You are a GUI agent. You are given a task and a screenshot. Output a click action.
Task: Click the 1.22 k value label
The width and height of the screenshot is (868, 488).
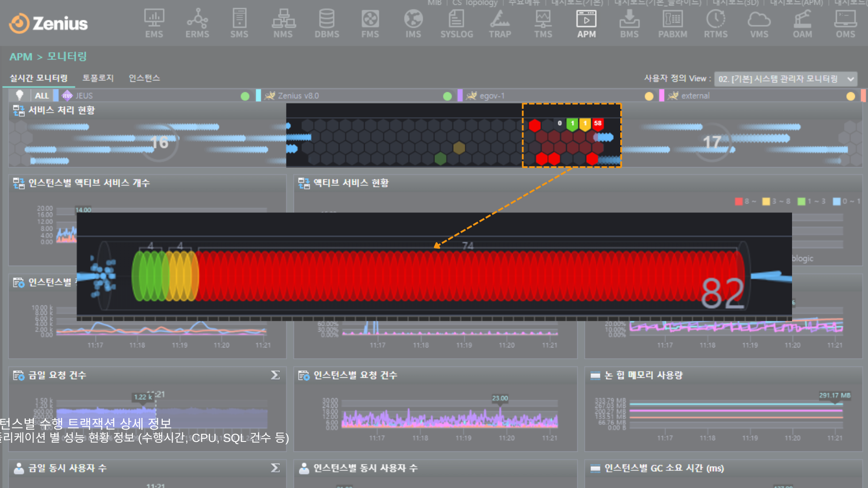[x=143, y=397]
